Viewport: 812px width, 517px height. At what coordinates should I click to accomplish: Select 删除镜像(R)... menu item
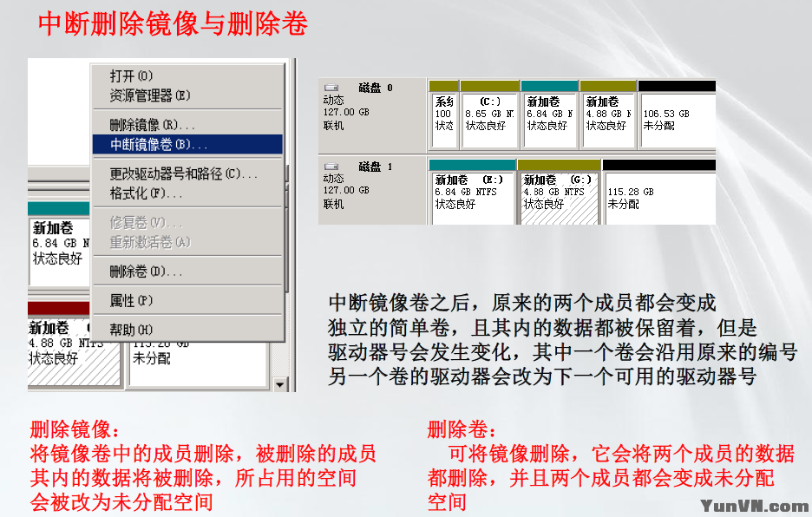point(188,125)
